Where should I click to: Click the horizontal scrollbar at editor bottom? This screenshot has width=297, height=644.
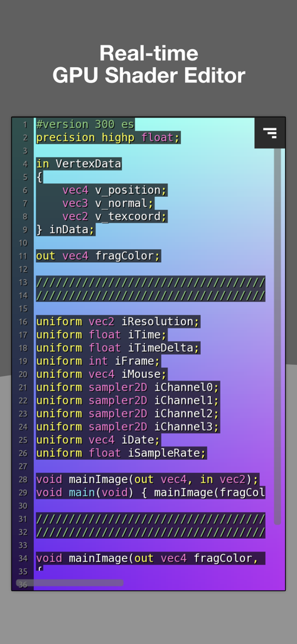70,582
